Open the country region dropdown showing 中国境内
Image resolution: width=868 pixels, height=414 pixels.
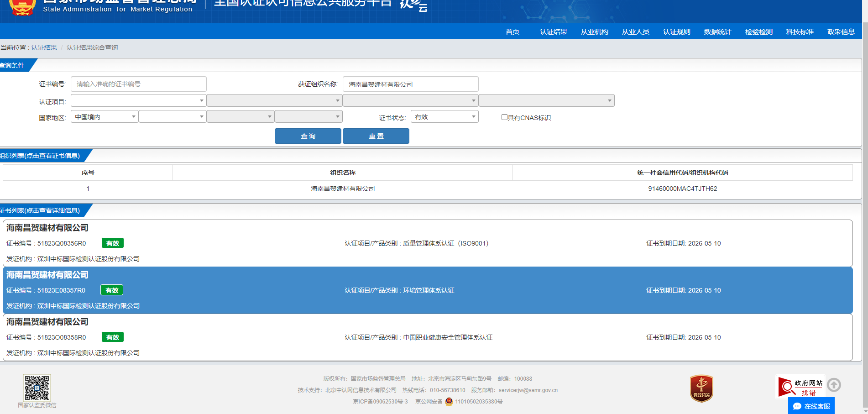tap(105, 117)
